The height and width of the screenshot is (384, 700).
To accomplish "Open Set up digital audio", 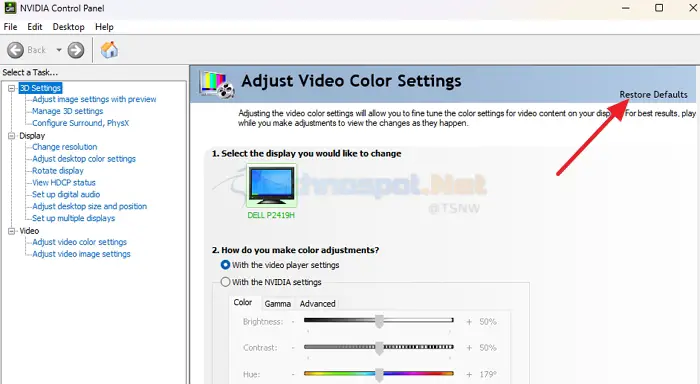I will point(66,194).
